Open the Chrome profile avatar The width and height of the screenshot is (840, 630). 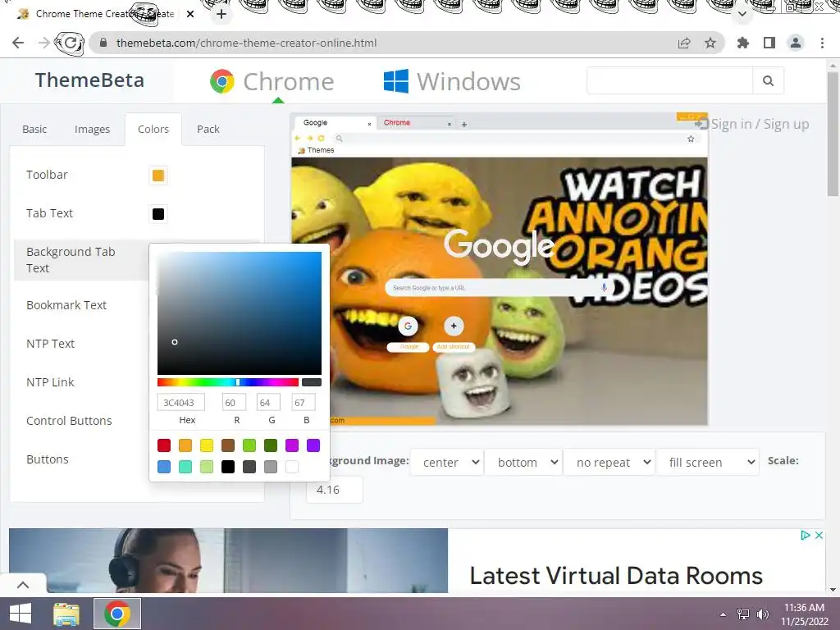[x=796, y=43]
